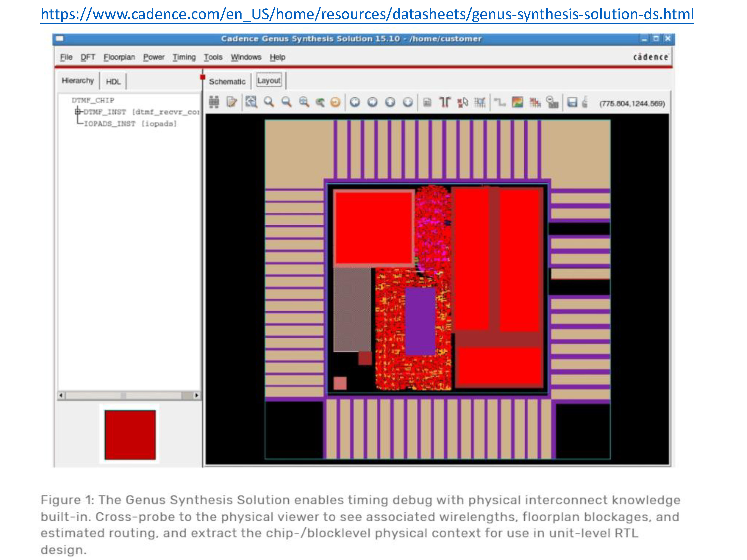Image resolution: width=747 pixels, height=560 pixels.
Task: Click the grid-with-red-marks icon
Action: (x=480, y=102)
